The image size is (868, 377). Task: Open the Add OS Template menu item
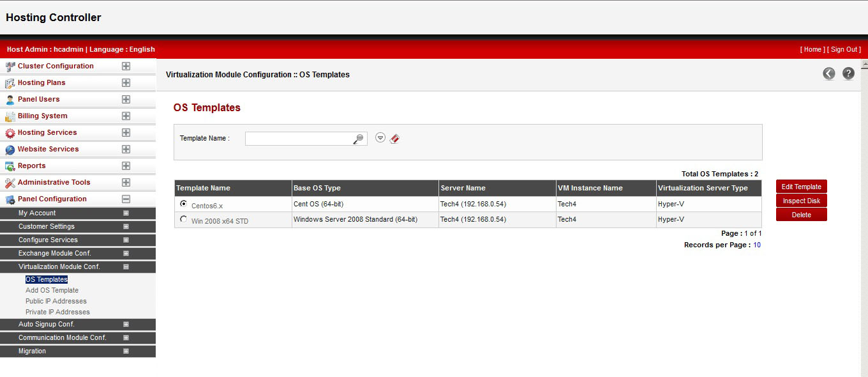(x=52, y=290)
